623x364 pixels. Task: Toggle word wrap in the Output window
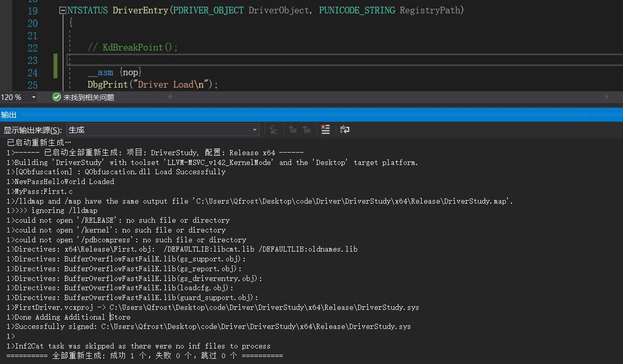coord(345,129)
